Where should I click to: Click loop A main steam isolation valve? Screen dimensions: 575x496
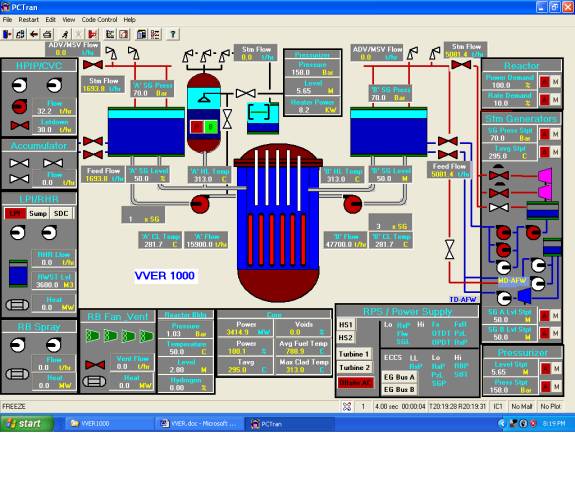click(93, 65)
